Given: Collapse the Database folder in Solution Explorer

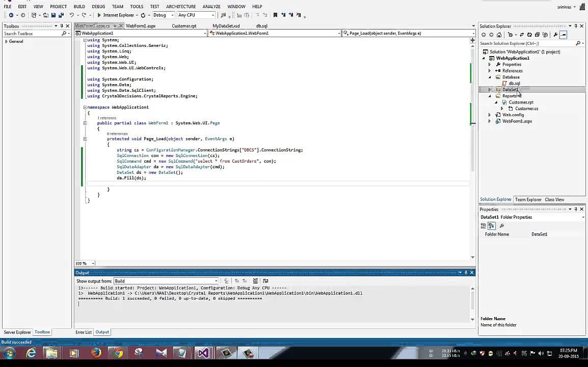Looking at the screenshot, I should 489,77.
